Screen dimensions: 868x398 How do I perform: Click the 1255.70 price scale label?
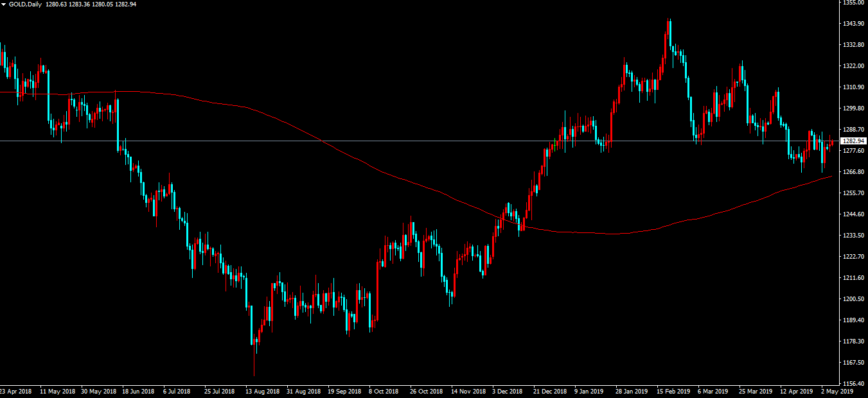(x=855, y=193)
